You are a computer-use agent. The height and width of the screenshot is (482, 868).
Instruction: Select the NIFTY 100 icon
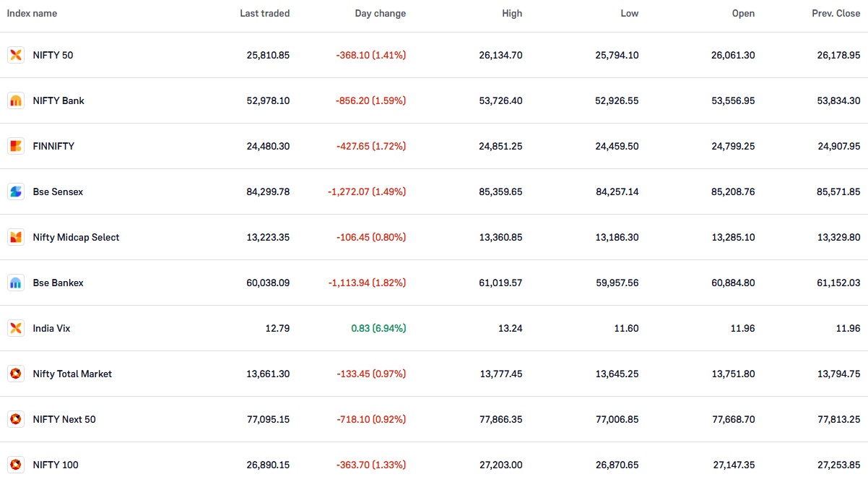[x=16, y=465]
